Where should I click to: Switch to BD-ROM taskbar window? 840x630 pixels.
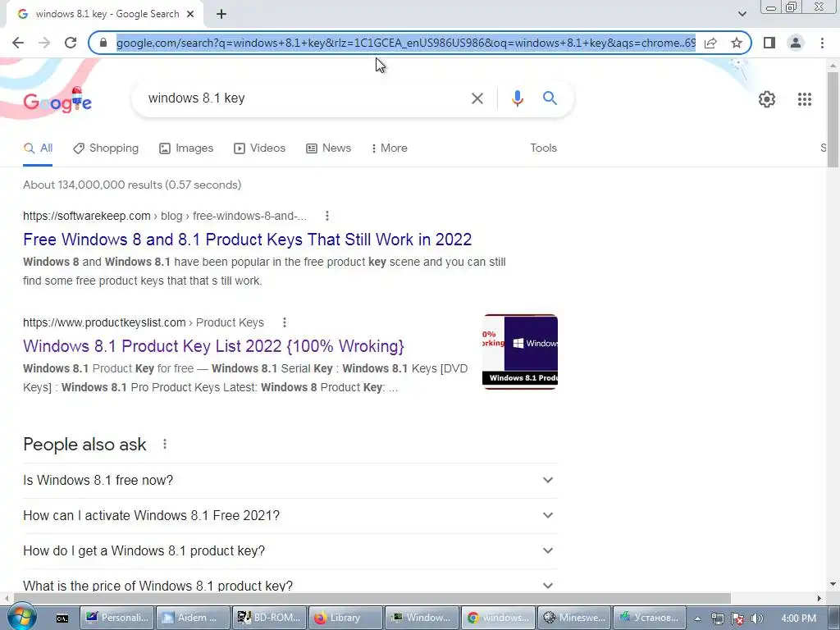(269, 618)
